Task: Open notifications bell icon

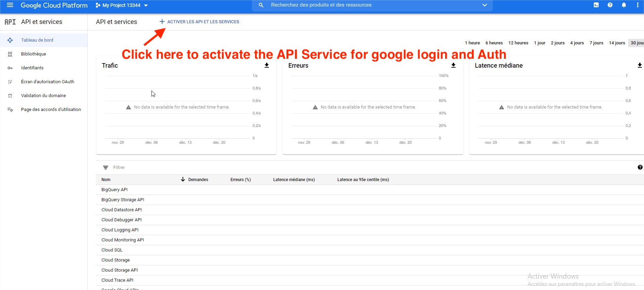Action: [624, 5]
